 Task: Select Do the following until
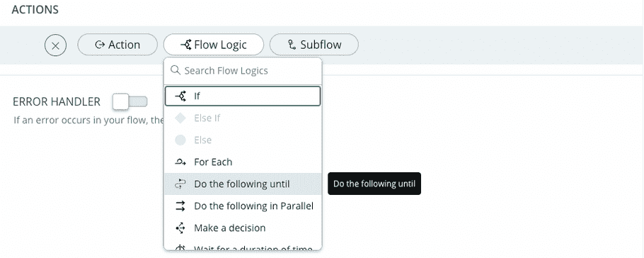pos(242,184)
